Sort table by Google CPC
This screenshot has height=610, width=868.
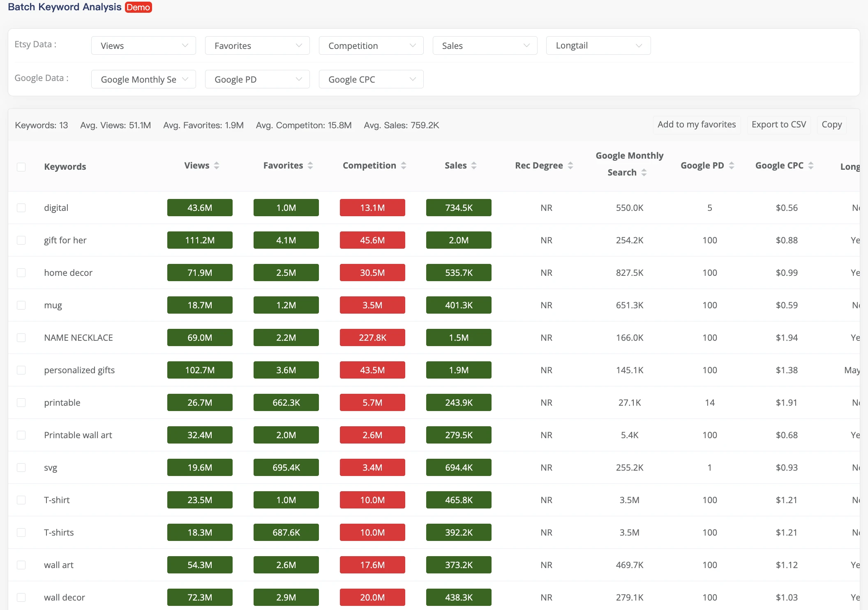pos(810,165)
